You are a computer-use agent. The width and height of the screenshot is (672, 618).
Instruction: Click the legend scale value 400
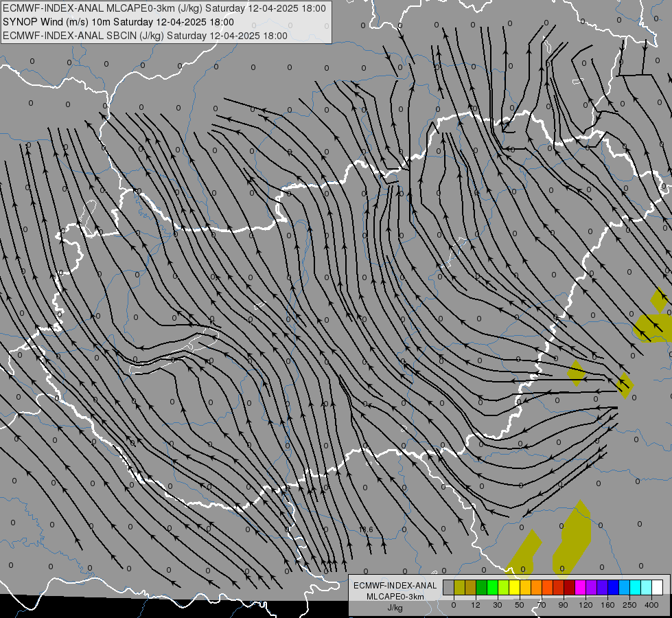(651, 605)
